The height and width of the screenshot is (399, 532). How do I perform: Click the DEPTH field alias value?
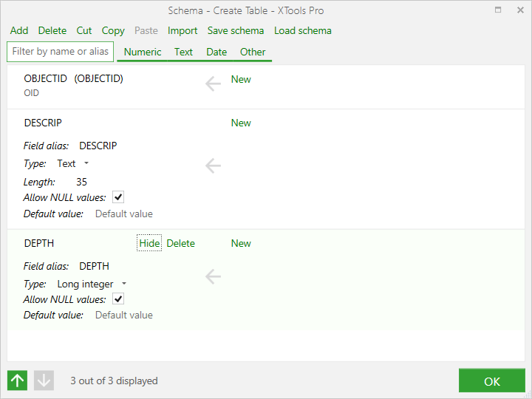[x=94, y=266]
